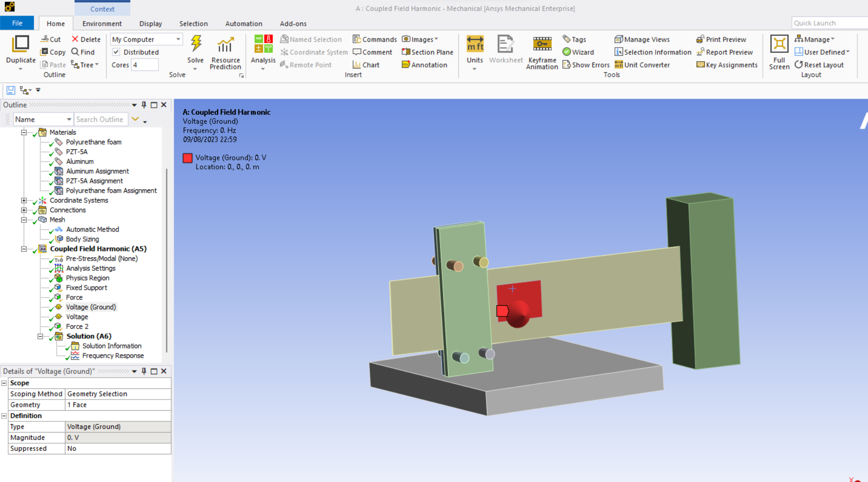Toggle the Distributed checkbox
This screenshot has height=482, width=868.
(x=116, y=52)
